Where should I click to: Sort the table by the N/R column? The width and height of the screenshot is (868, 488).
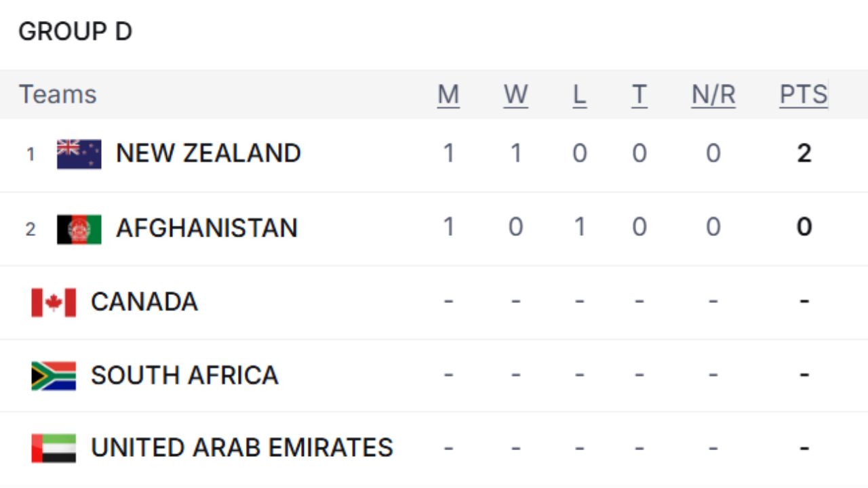pyautogui.click(x=713, y=94)
